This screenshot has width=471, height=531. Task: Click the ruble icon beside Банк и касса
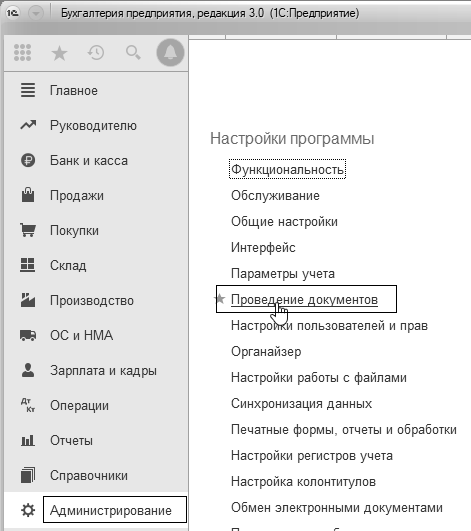tap(28, 160)
